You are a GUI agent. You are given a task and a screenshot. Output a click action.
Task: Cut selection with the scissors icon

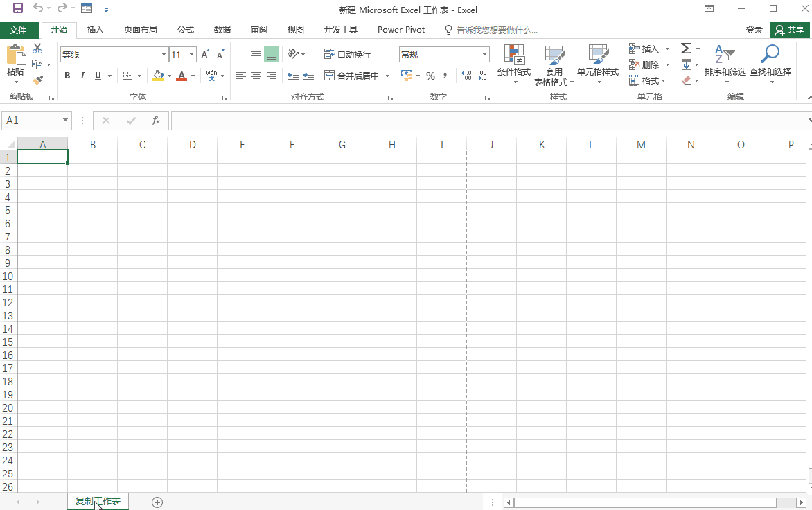(x=37, y=49)
